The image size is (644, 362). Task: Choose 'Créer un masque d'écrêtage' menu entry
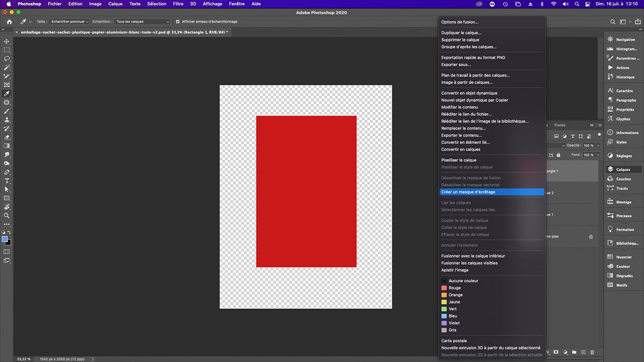coord(468,192)
